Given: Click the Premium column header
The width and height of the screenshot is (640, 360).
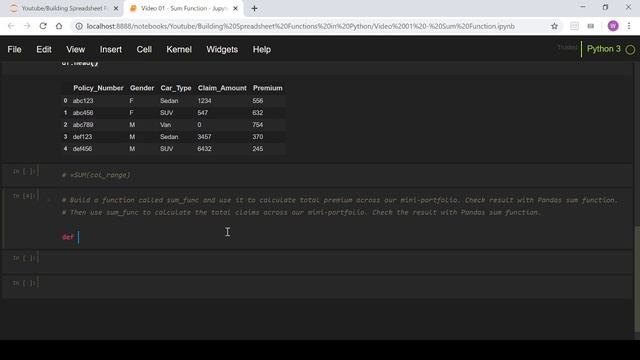Looking at the screenshot, I should [267, 88].
